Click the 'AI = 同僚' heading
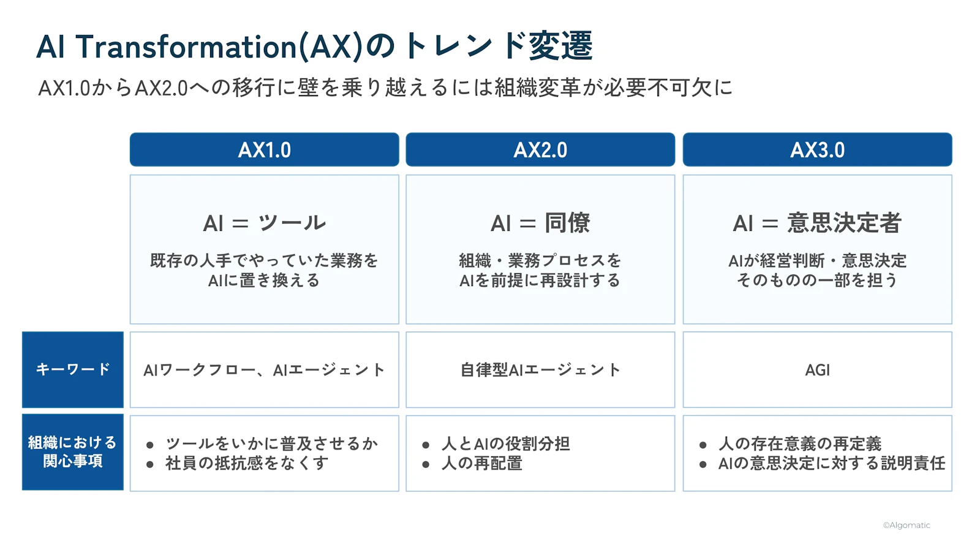 [x=540, y=223]
